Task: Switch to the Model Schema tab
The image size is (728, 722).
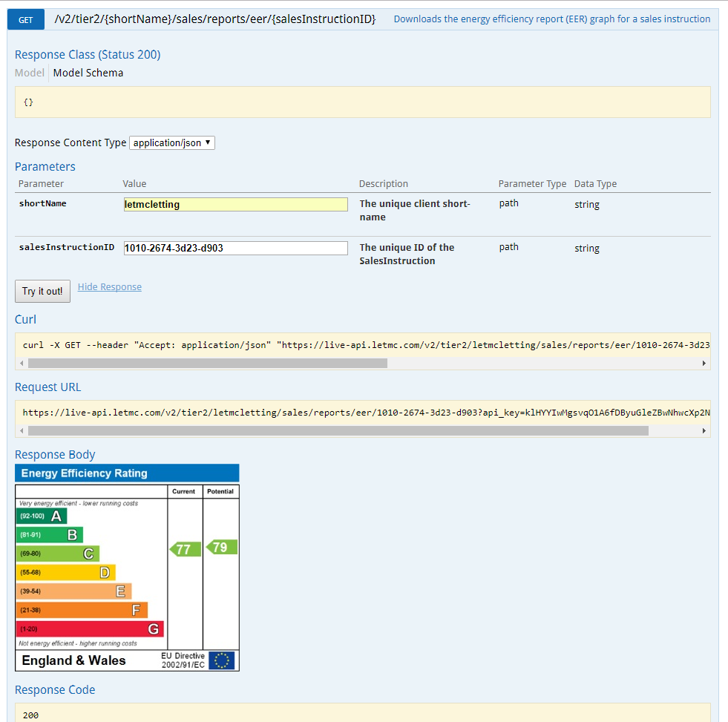Action: pyautogui.click(x=88, y=73)
